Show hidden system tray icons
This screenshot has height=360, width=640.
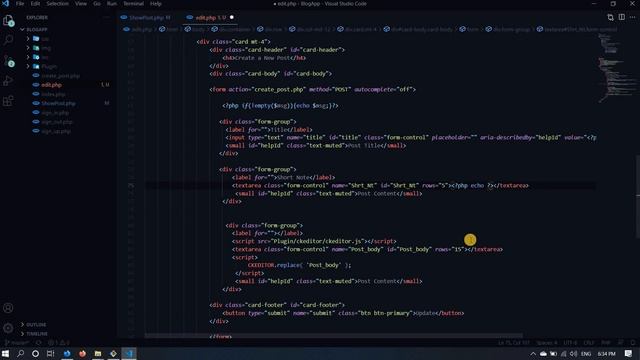[533, 354]
